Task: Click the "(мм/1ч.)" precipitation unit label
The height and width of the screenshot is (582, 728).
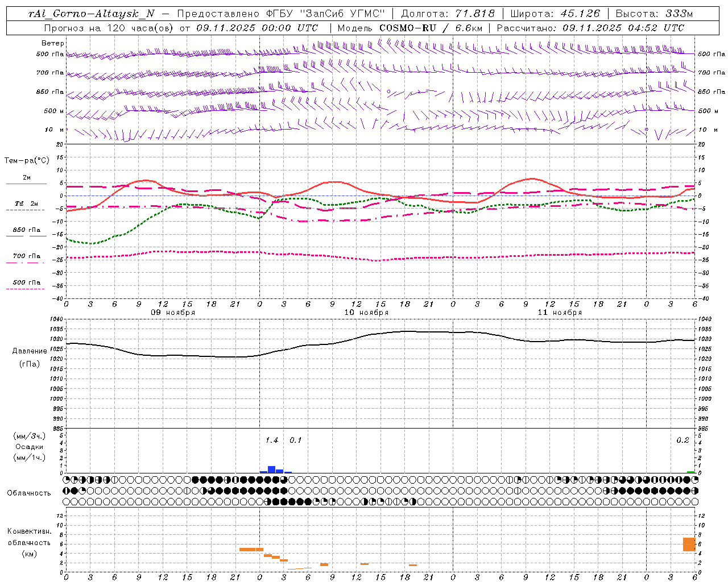Action: click(30, 458)
